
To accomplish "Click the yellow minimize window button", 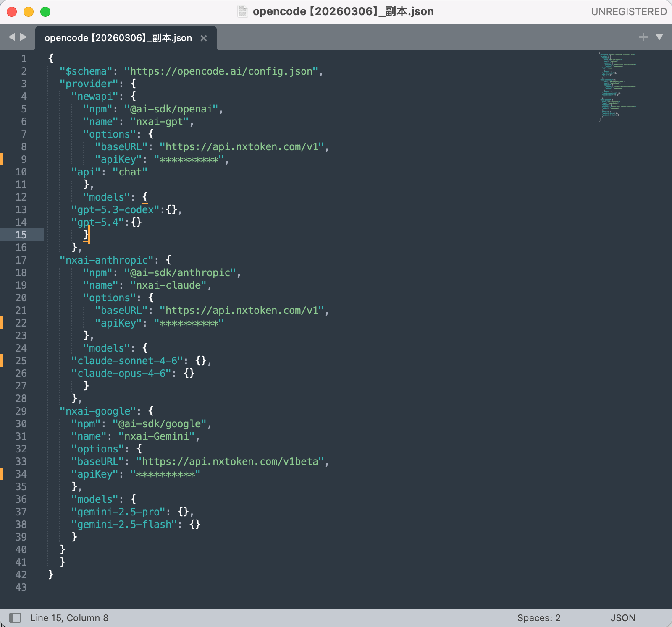I will (x=29, y=12).
